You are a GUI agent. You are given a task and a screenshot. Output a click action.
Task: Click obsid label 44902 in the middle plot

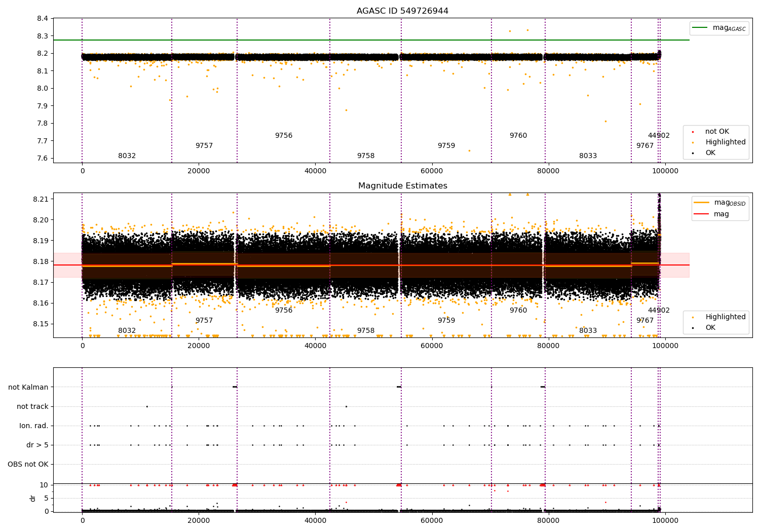[659, 311]
